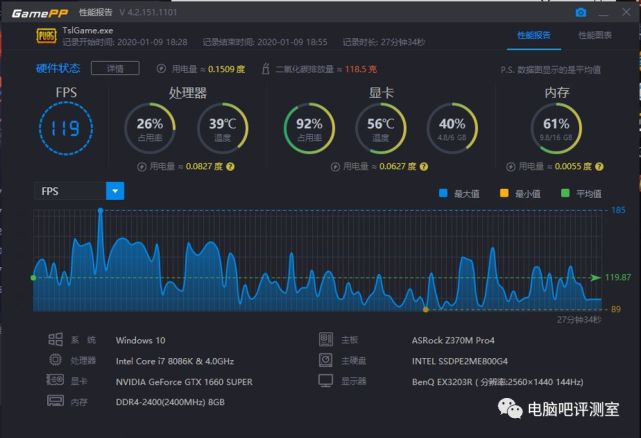Click the CO2 emission bottle icon
641x438 pixels.
(x=266, y=68)
